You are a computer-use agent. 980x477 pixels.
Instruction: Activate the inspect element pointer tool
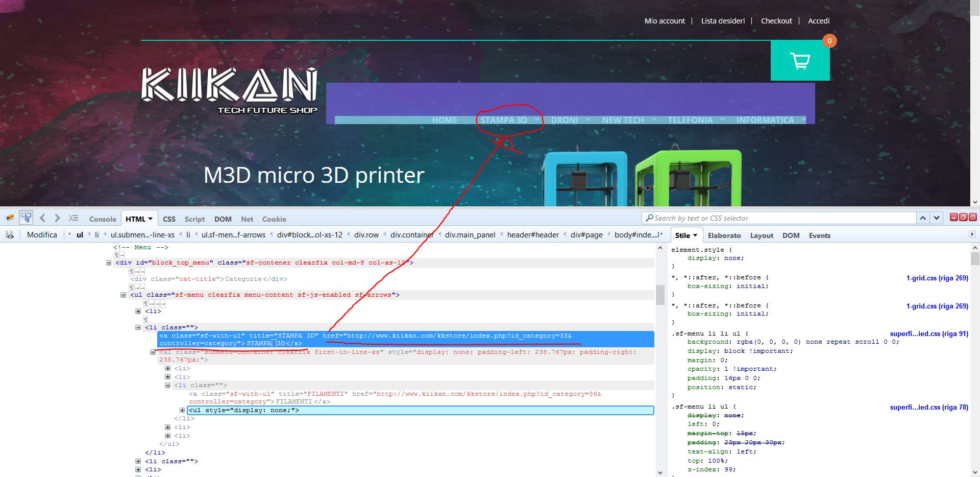pos(26,218)
